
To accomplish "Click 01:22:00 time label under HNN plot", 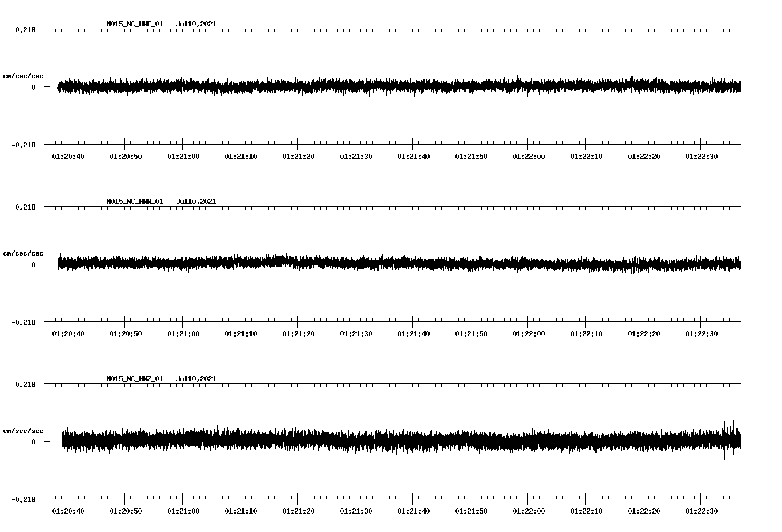I will coord(529,334).
